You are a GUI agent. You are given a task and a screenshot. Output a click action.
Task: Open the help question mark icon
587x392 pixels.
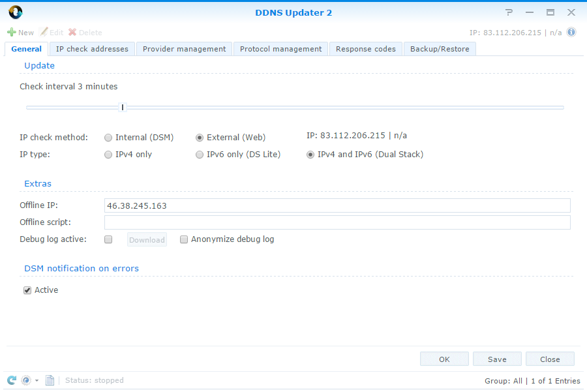pos(509,12)
